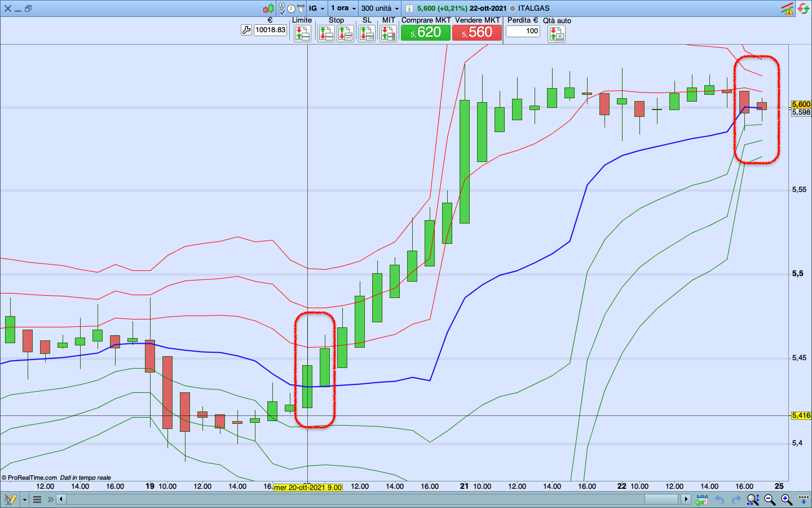812x508 pixels.
Task: Click the ruler with down arrow icon
Action: (804, 500)
